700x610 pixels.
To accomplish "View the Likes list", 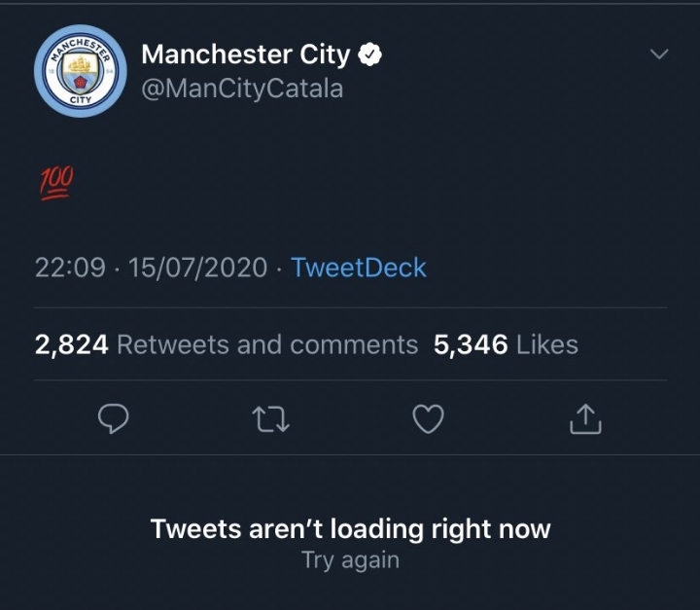I will [x=546, y=344].
